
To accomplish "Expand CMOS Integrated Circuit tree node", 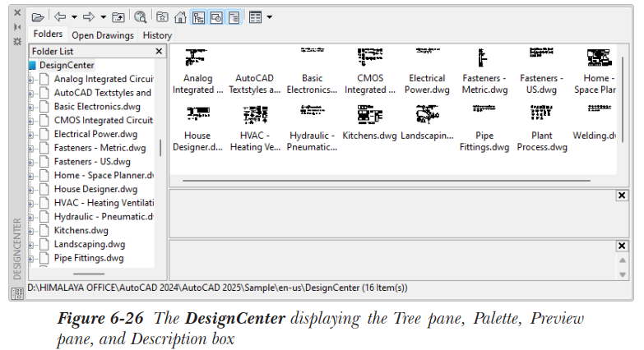I will 31,121.
